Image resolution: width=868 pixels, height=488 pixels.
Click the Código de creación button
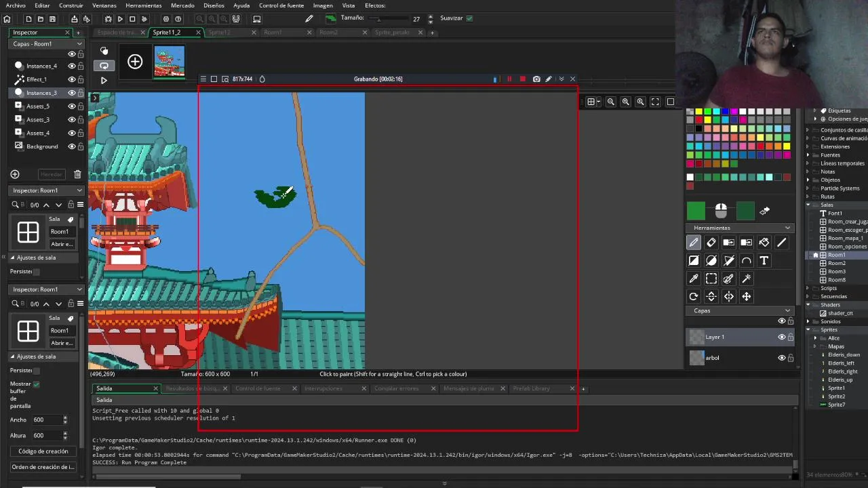coord(43,451)
